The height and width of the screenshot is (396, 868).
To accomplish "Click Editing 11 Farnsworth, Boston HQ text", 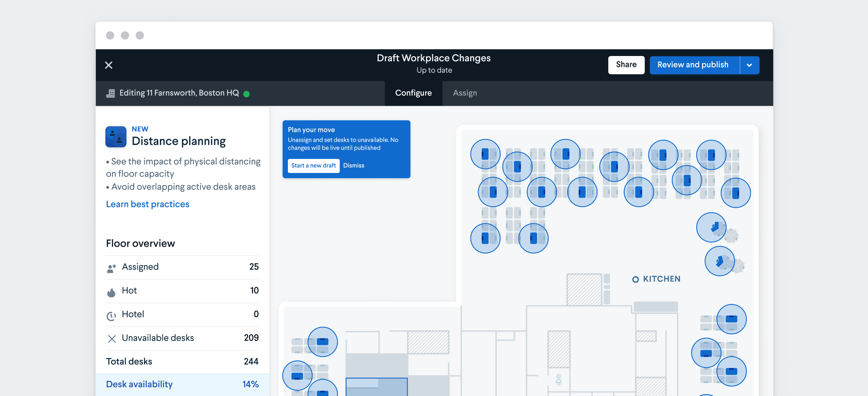I will click(179, 93).
